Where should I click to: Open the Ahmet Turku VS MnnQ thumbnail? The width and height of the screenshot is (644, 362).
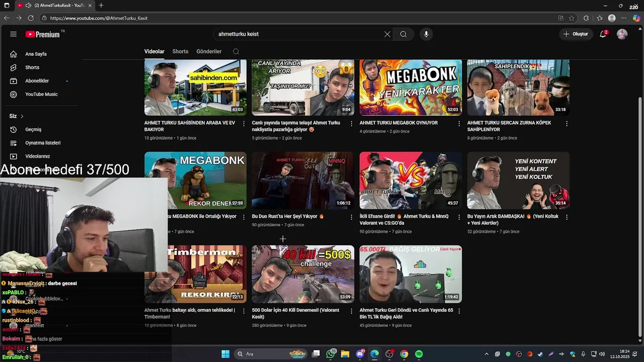pos(411,180)
